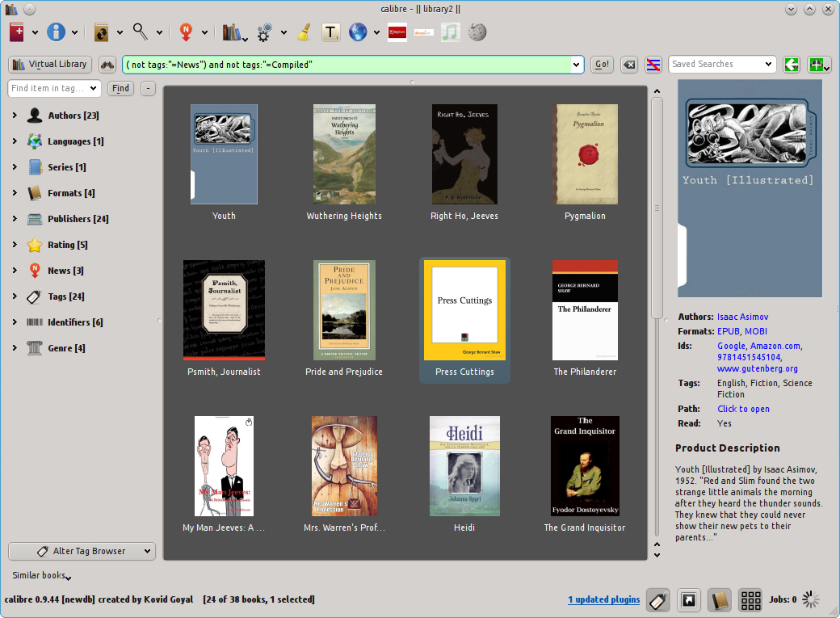Open the 1 updated plugins link
This screenshot has height=618, width=840.
pyautogui.click(x=604, y=599)
